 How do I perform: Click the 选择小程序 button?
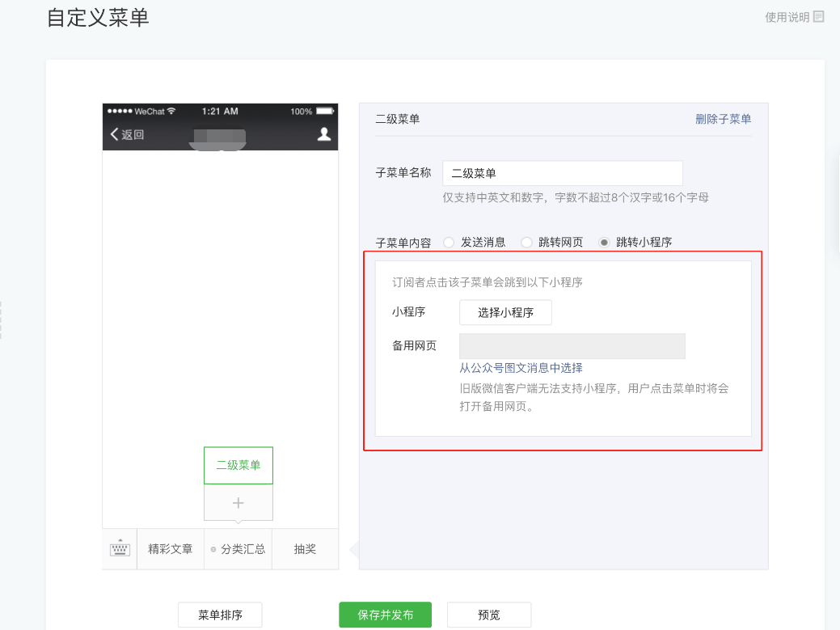(505, 313)
